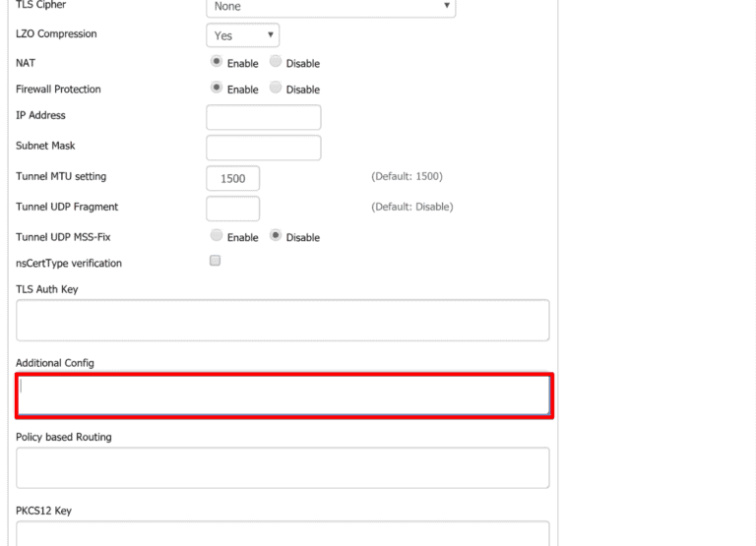The width and height of the screenshot is (756, 546).
Task: Click inside the TLS Auth Key textbox
Action: [x=283, y=320]
